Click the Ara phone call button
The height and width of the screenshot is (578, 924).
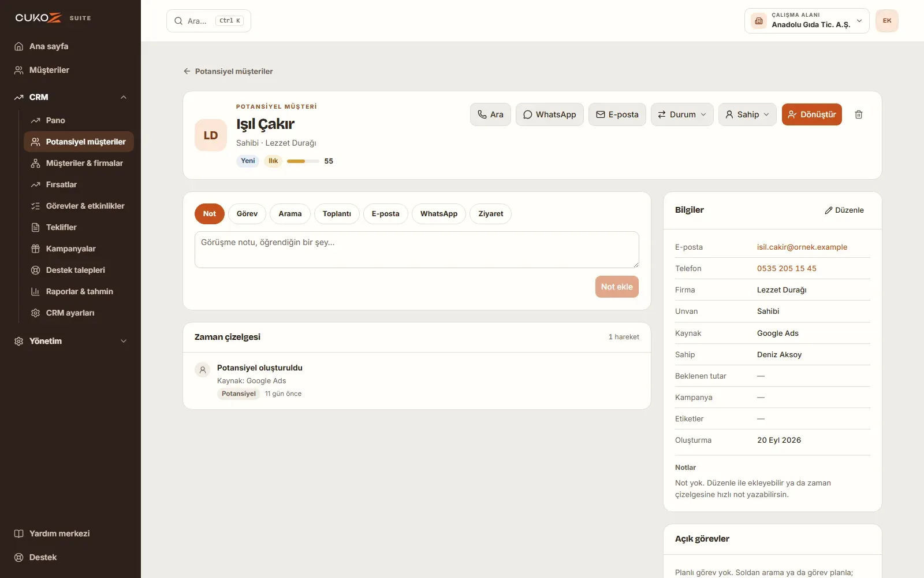pos(490,114)
